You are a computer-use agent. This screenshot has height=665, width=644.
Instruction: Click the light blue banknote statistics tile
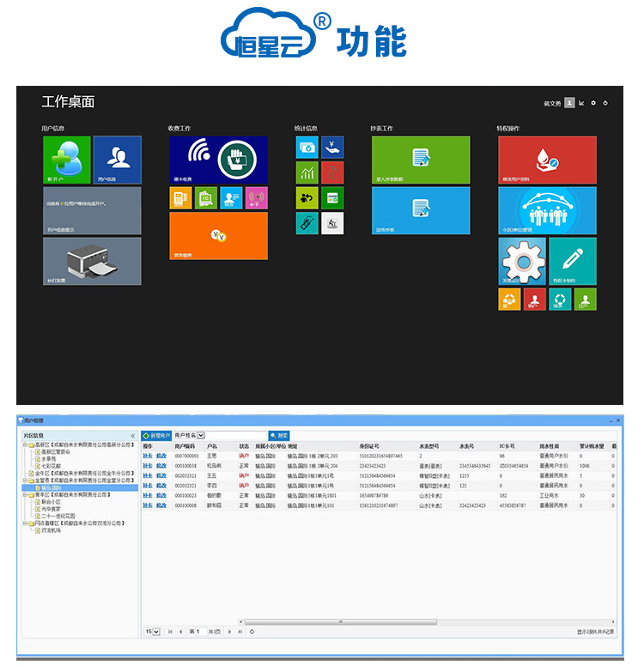(307, 148)
